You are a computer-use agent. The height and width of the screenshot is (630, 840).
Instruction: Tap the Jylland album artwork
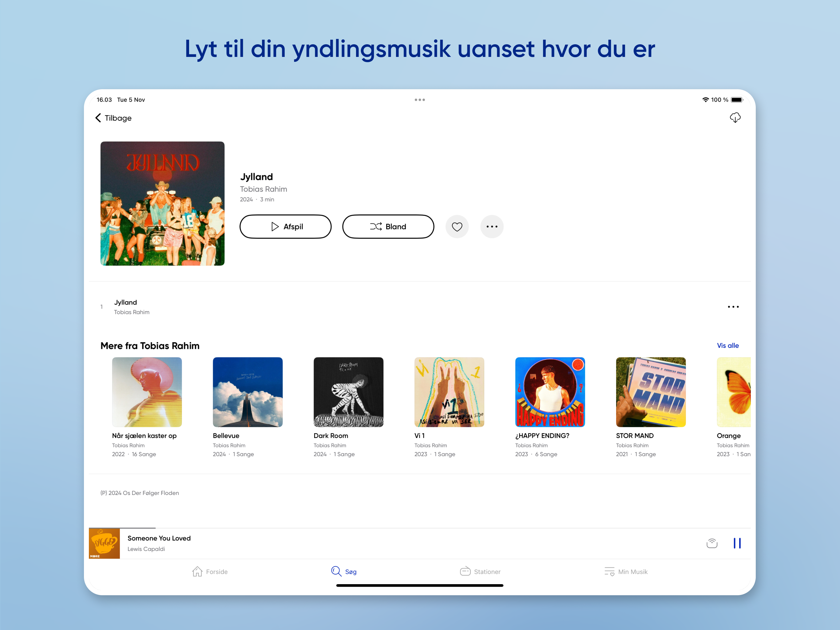click(x=162, y=203)
